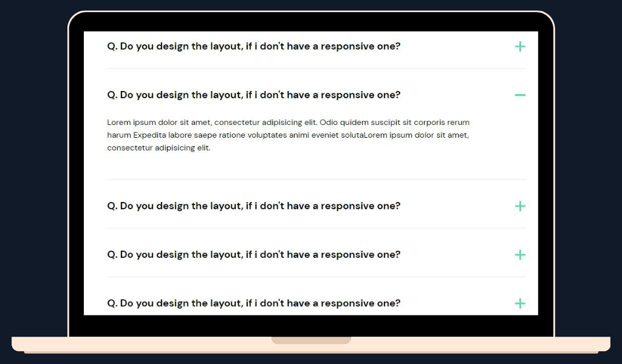
Task: Open the fourth FAQ via its plus icon
Action: tap(519, 255)
